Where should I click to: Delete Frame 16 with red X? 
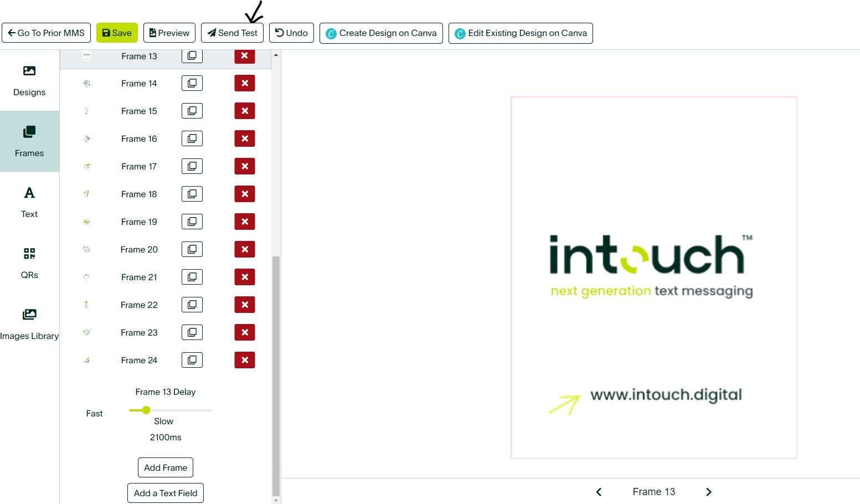[245, 138]
